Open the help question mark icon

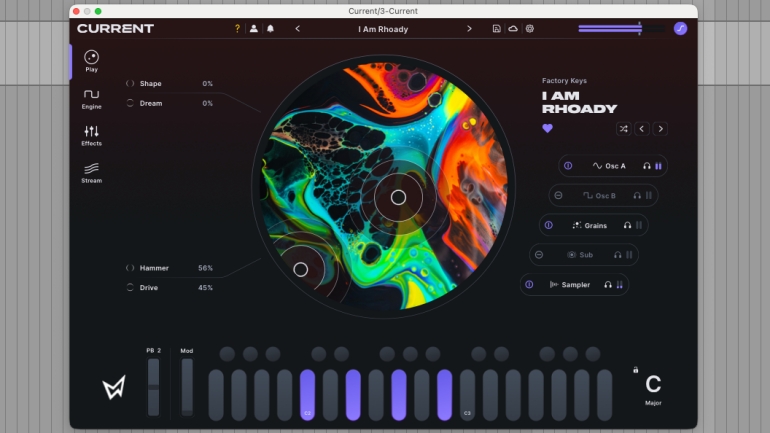(x=237, y=28)
